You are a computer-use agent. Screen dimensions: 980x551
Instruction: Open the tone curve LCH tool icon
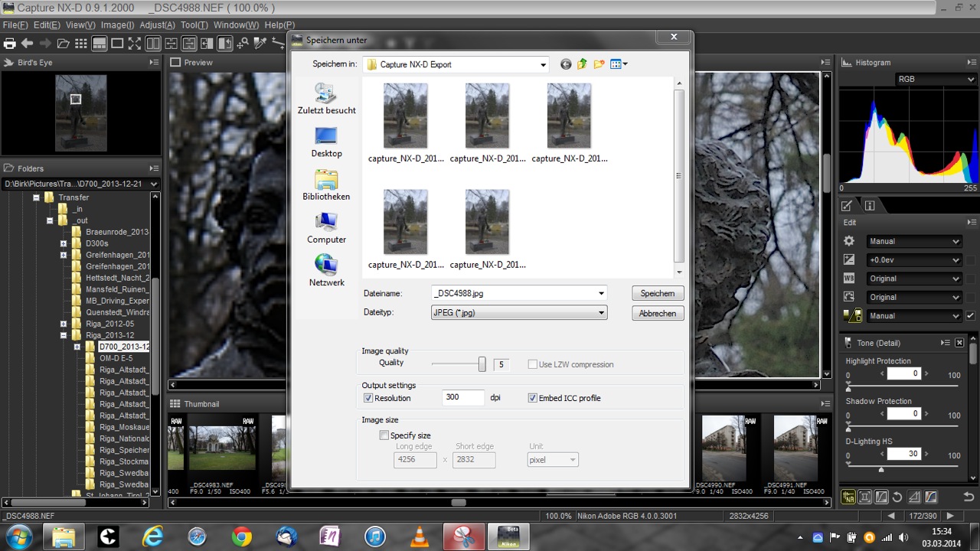881,497
